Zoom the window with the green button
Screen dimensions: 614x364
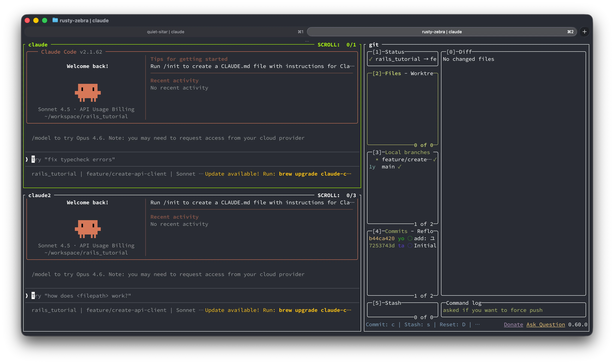[44, 20]
